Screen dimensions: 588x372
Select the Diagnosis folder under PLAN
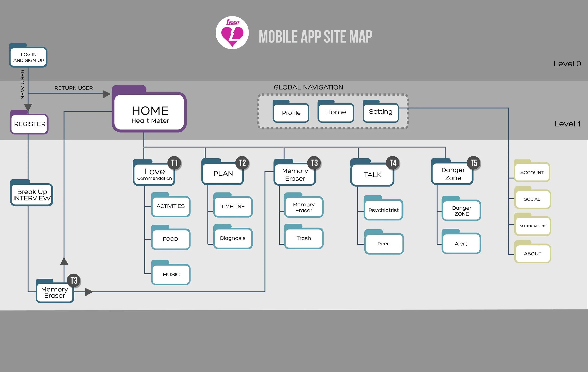[x=233, y=238]
